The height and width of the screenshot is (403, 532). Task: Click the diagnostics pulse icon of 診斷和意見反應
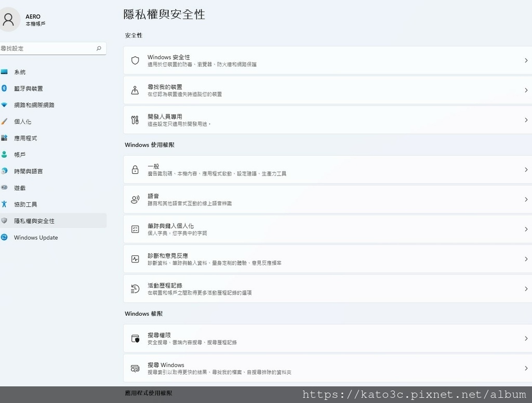tap(135, 259)
